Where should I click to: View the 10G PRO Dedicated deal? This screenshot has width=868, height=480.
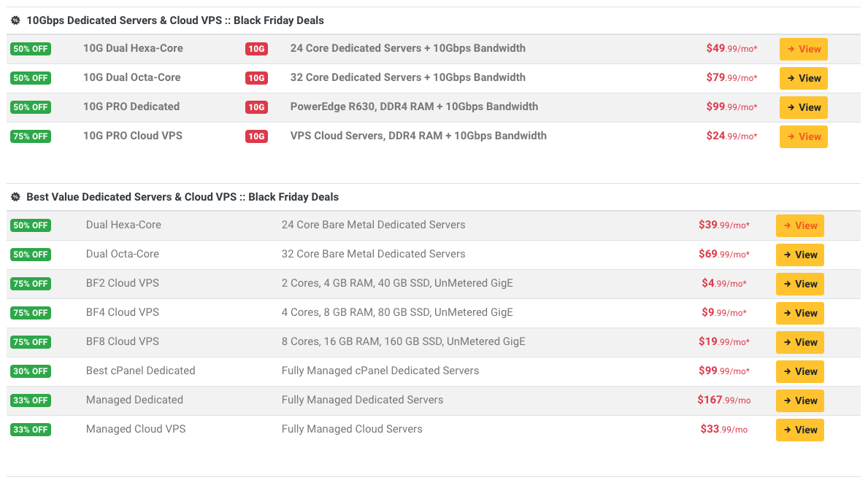point(804,108)
